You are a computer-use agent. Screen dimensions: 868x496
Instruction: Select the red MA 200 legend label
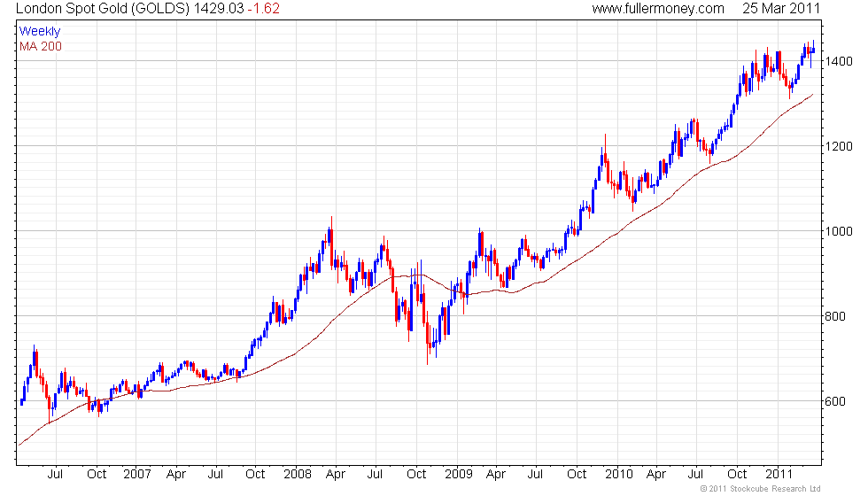pyautogui.click(x=41, y=46)
